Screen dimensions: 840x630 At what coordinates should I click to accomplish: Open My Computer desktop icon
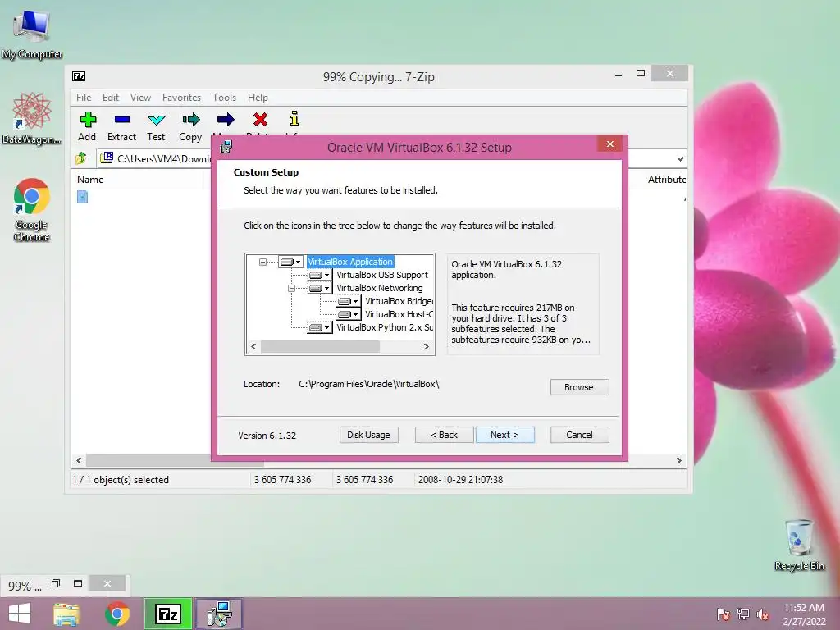click(32, 34)
